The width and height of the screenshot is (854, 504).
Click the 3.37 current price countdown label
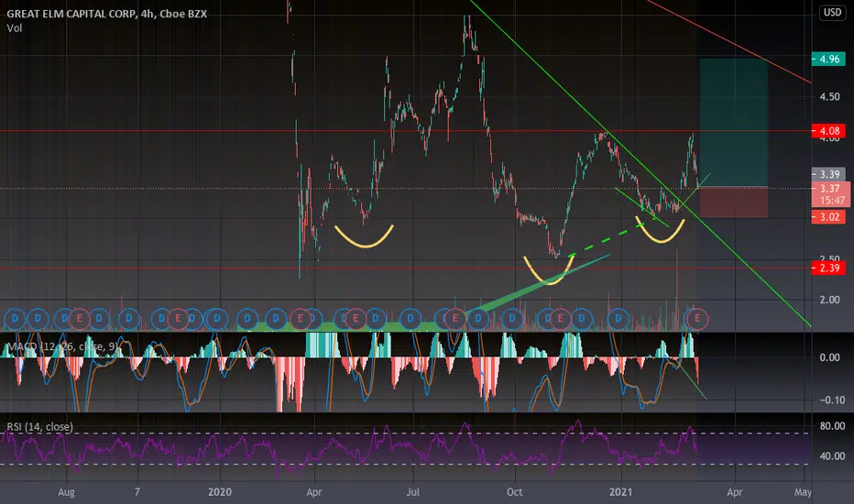tap(830, 194)
